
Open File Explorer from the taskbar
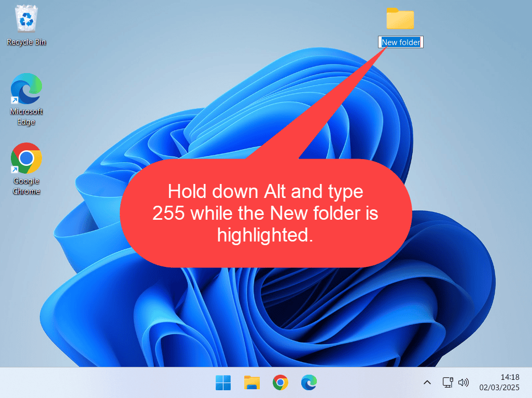(x=251, y=382)
